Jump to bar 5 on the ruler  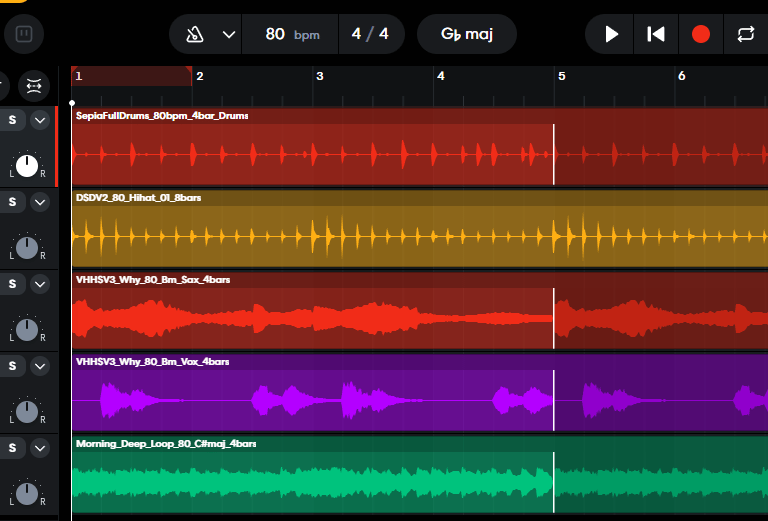click(562, 76)
